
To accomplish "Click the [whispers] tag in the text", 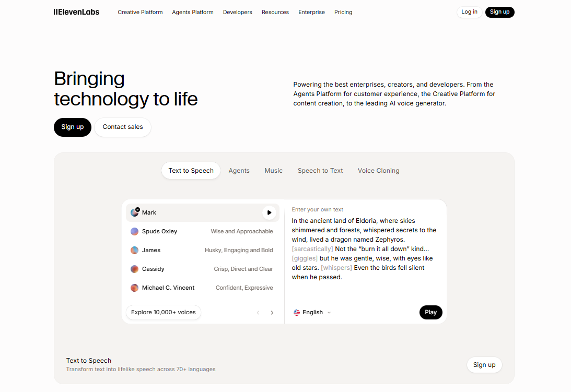I will (336, 268).
